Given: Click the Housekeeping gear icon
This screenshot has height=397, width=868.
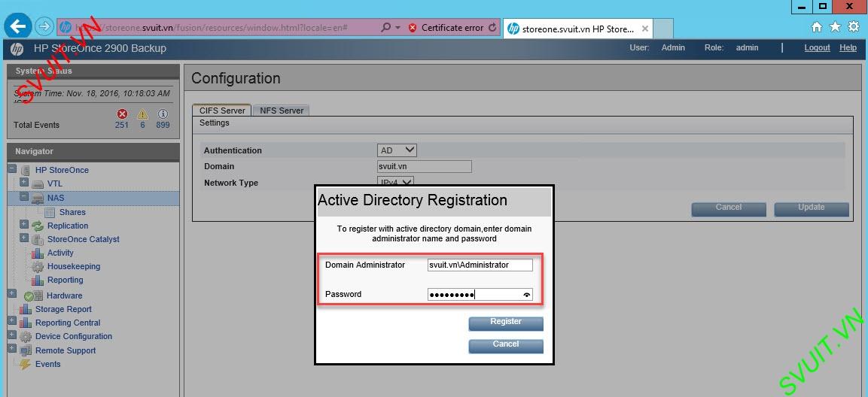Looking at the screenshot, I should [x=38, y=266].
